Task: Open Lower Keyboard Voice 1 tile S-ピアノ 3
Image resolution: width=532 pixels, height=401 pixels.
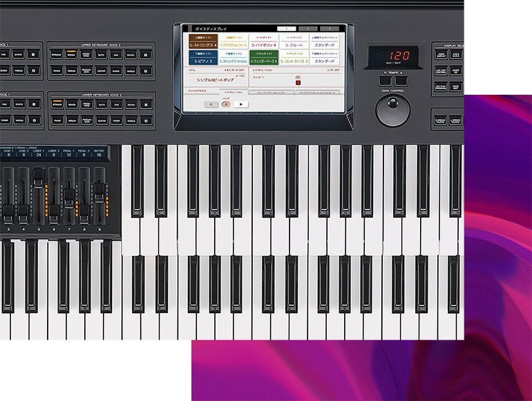Action: pyautogui.click(x=203, y=57)
